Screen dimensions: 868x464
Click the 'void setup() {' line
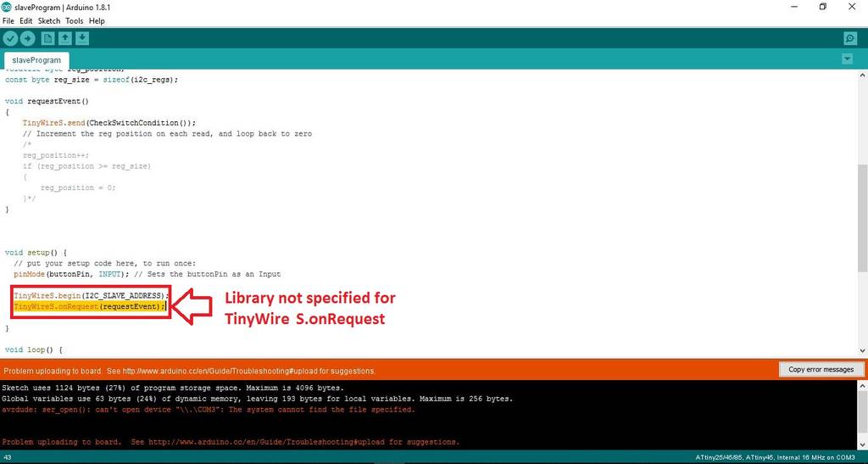36,253
